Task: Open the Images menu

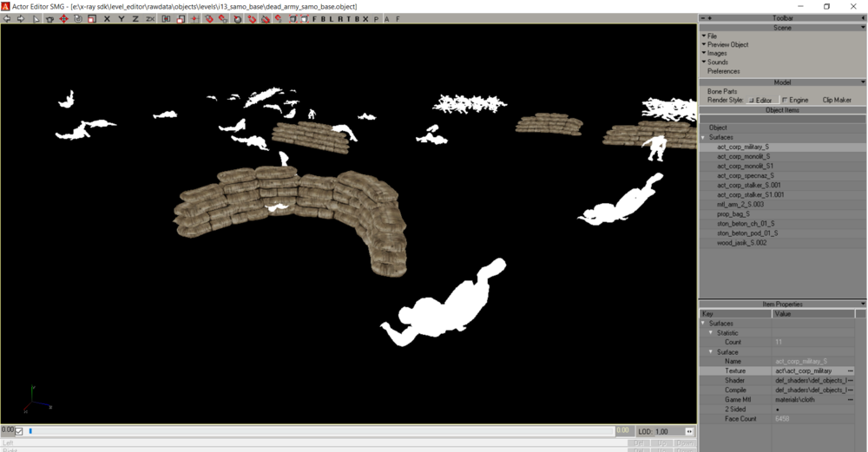Action: (x=717, y=54)
